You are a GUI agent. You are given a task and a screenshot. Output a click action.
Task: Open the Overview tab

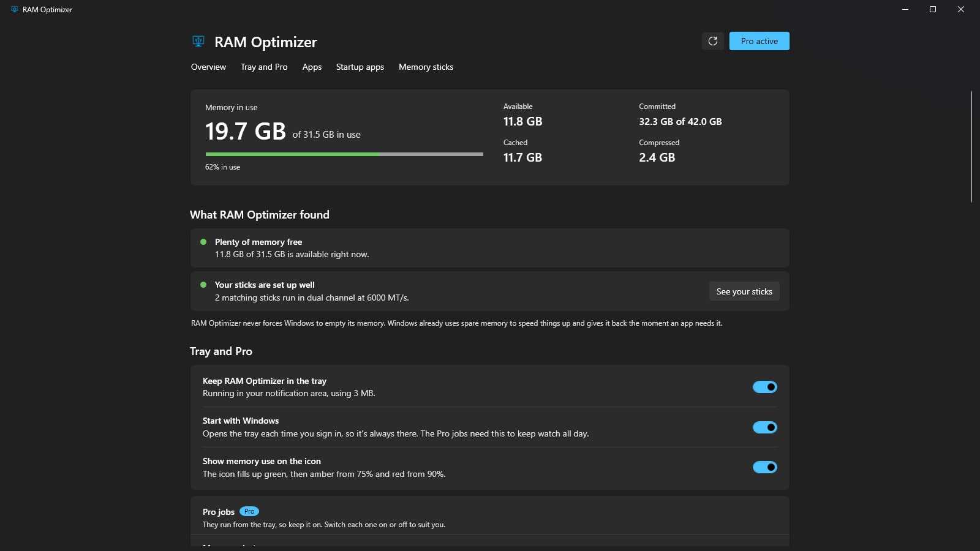208,67
